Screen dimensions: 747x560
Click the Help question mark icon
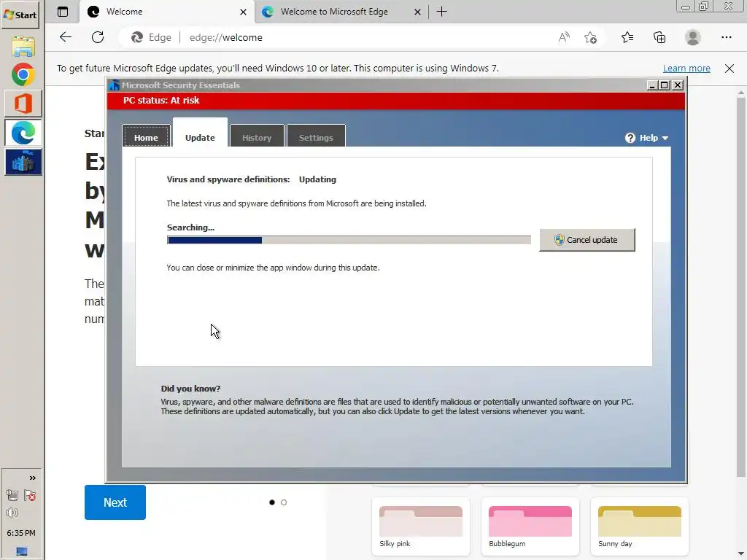coord(630,138)
